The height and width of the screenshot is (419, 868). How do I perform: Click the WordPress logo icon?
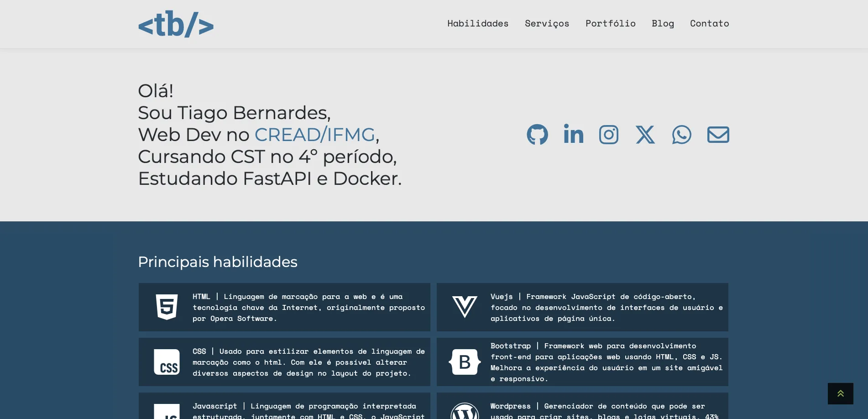465,411
